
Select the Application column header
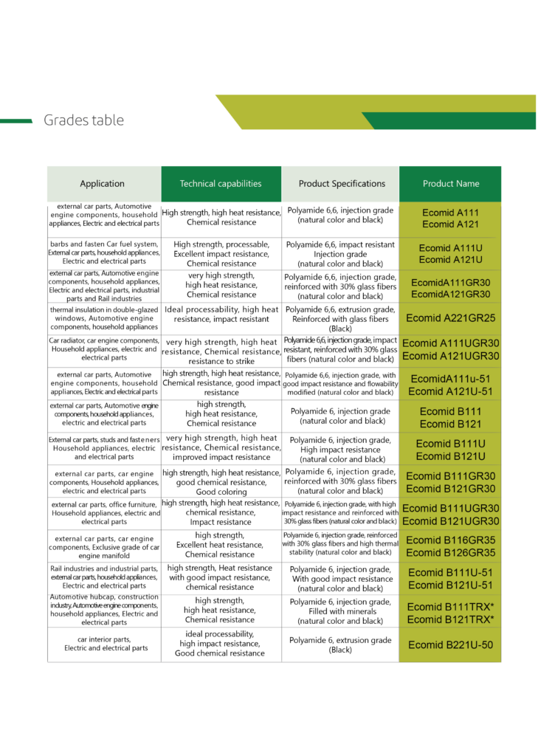[103, 184]
